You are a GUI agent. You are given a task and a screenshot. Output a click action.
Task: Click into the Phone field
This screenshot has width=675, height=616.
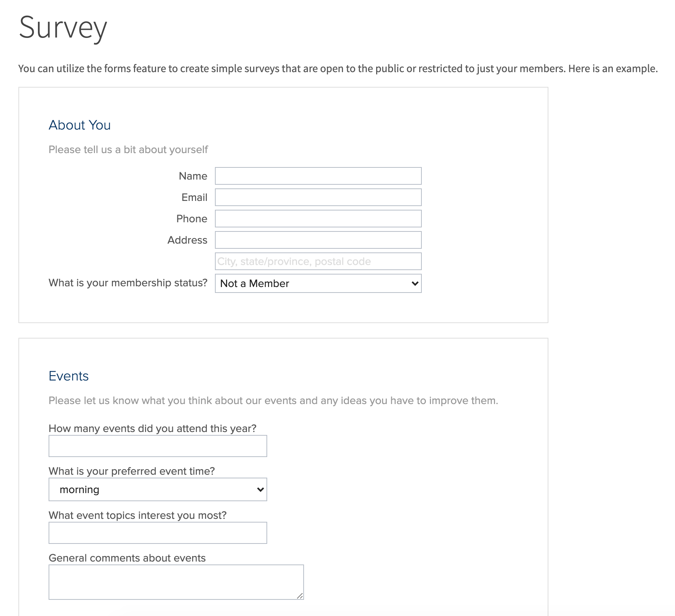coord(318,219)
